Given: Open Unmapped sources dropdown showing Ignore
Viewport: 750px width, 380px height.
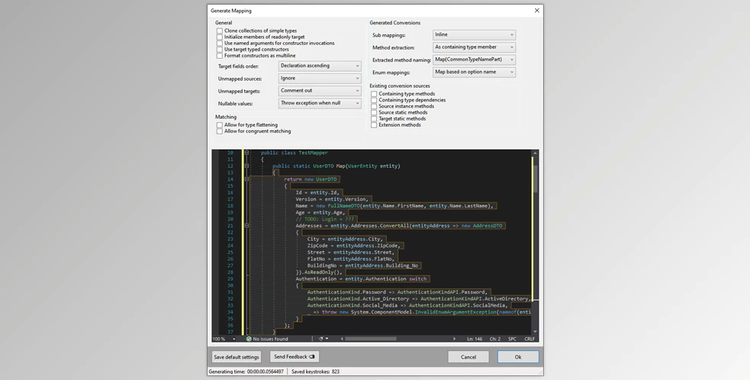Looking at the screenshot, I should pyautogui.click(x=320, y=78).
